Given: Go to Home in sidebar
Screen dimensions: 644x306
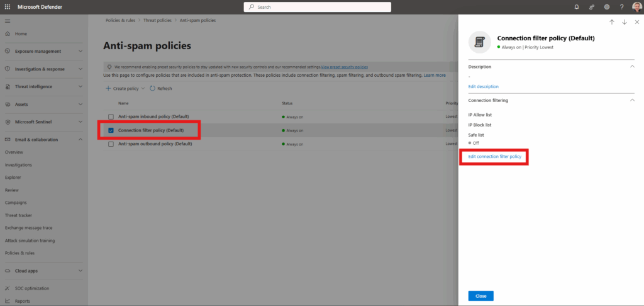Looking at the screenshot, I should click(21, 34).
